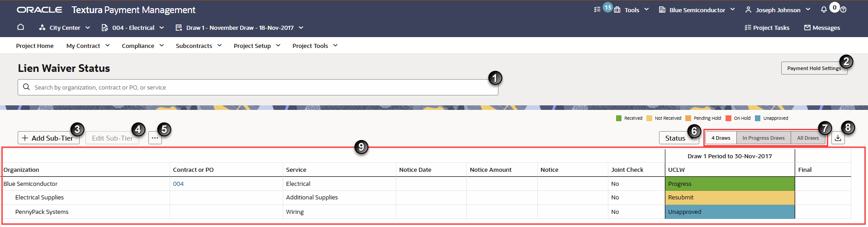Viewport: 868px width, 227px height.
Task: Open the more actions ellipsis button
Action: coord(155,138)
